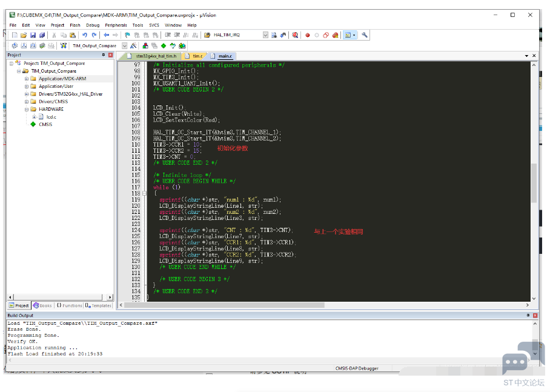
Task: Open Configuration wrench icon
Action: pos(365,35)
